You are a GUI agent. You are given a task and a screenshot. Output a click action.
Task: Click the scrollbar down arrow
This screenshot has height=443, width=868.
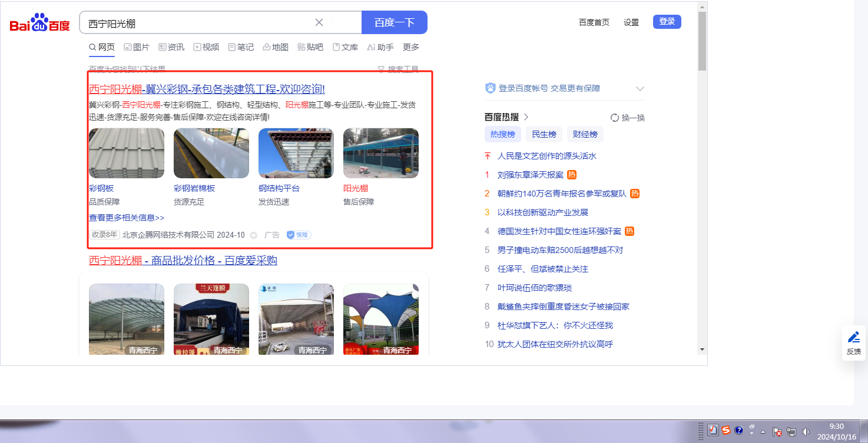point(702,349)
